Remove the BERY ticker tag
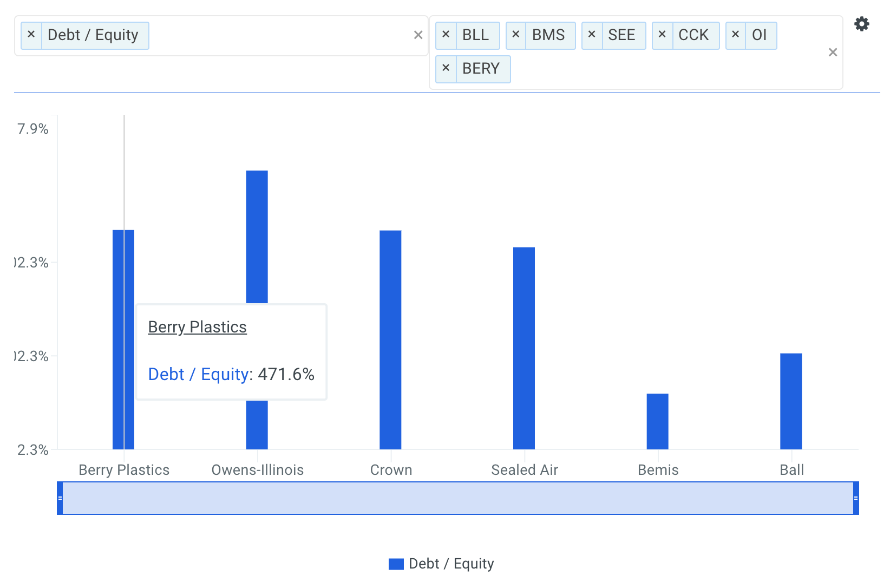 point(446,68)
